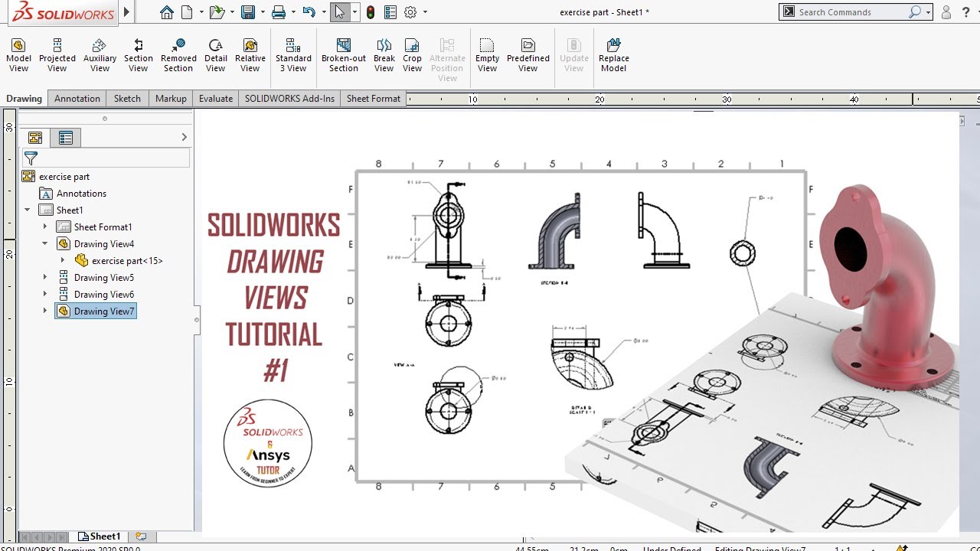Switch to the Evaluate tab

[x=216, y=98]
